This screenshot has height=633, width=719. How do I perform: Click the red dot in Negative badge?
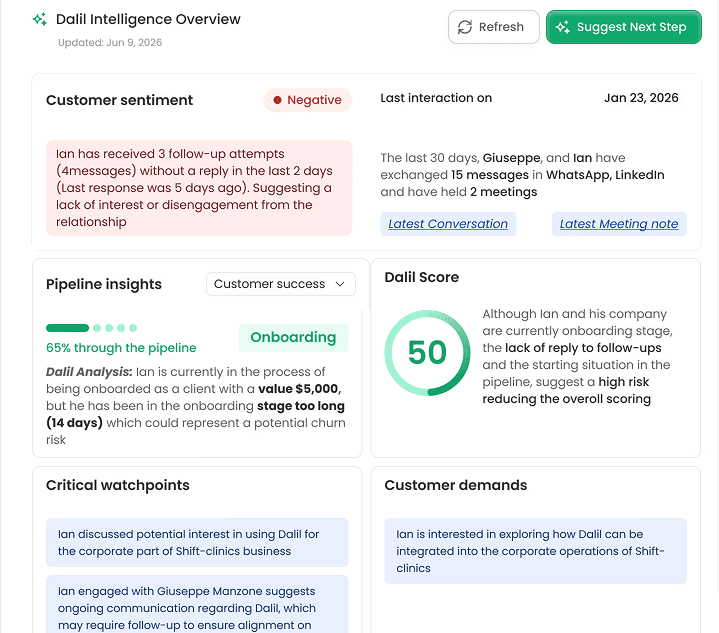point(277,100)
